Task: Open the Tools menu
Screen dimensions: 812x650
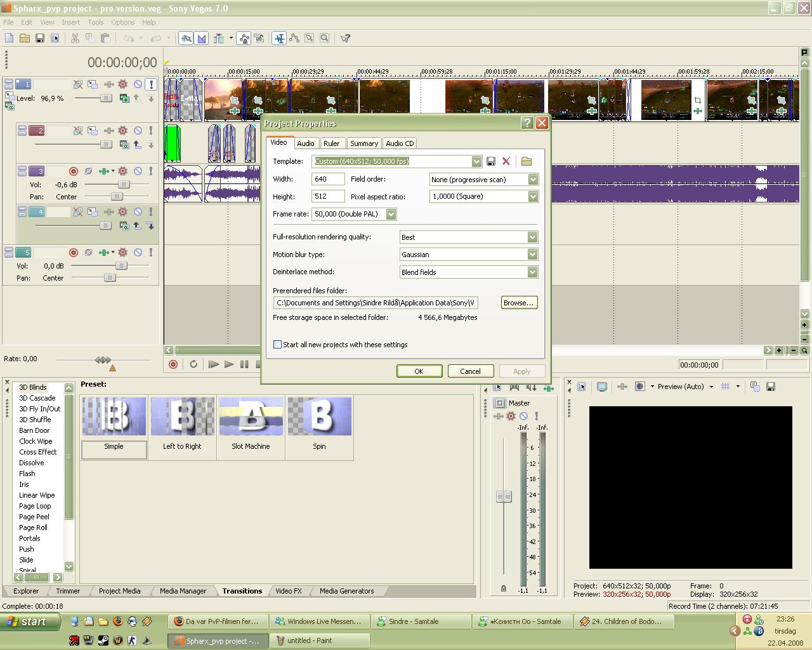Action: (x=95, y=22)
